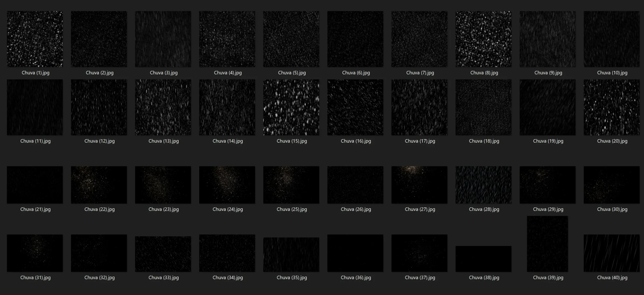Click the Chuva (27).jpg thumbnail
The image size is (644, 295).
click(419, 185)
